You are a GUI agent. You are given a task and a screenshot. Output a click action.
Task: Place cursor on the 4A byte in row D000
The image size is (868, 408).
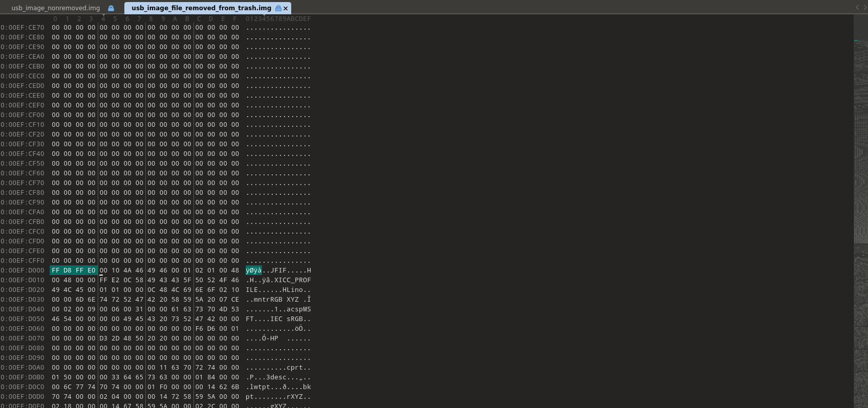pos(127,270)
